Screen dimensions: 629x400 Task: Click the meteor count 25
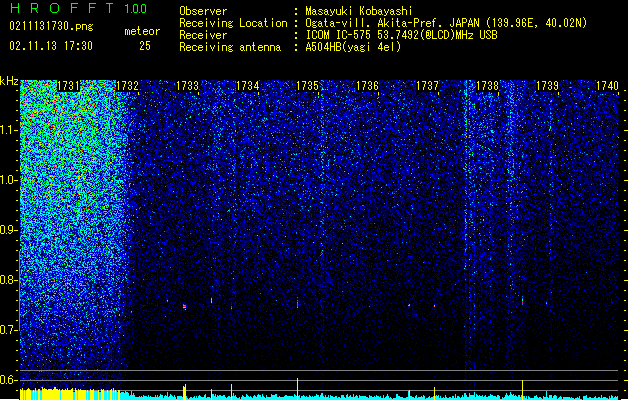point(145,46)
